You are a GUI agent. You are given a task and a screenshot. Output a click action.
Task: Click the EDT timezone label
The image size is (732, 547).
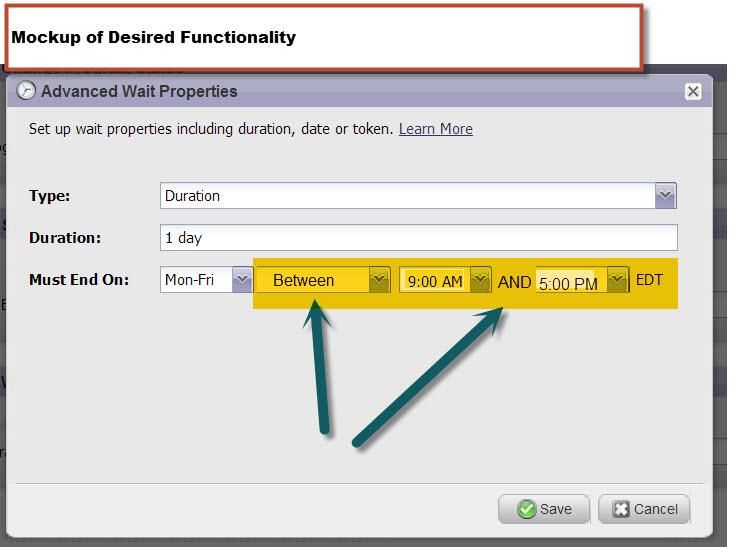(649, 280)
